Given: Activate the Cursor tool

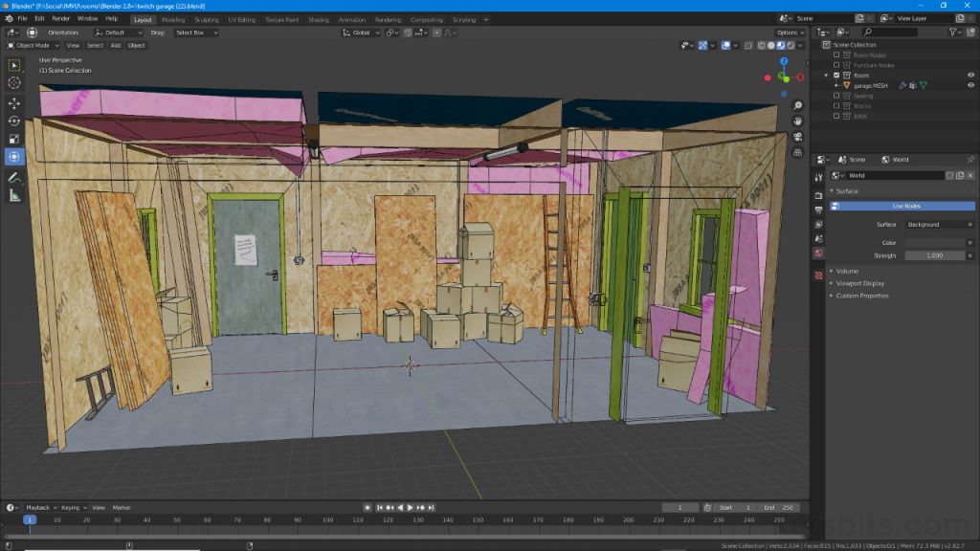Looking at the screenshot, I should pos(13,83).
